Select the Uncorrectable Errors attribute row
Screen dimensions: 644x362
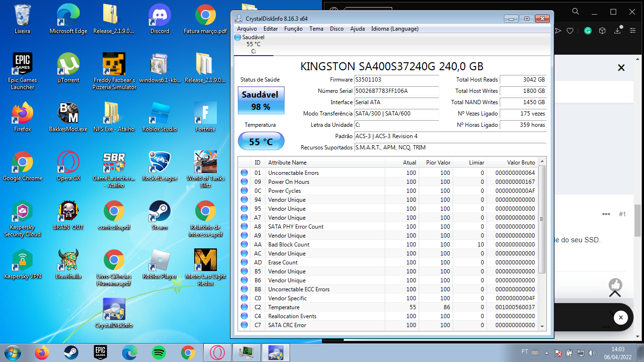(x=388, y=173)
